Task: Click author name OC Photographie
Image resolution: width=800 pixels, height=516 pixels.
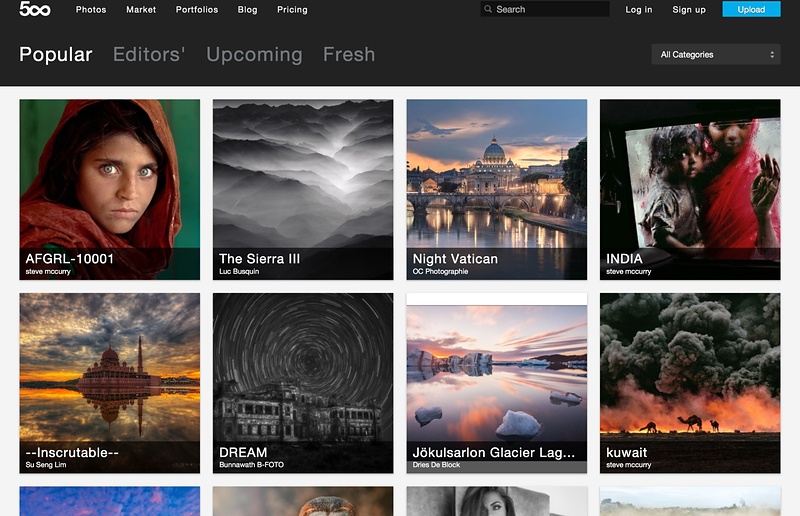Action: (x=440, y=272)
